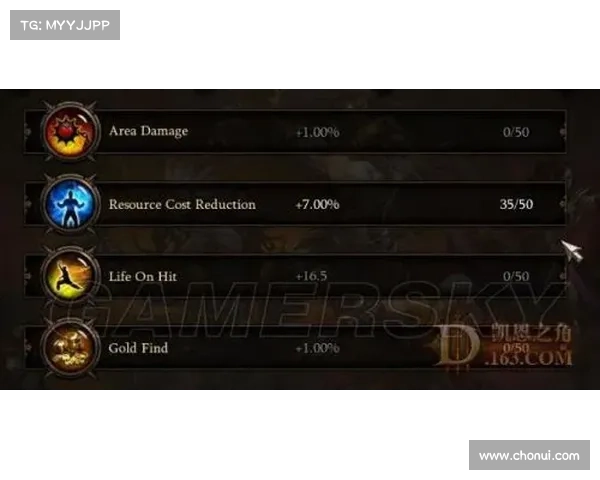The image size is (600, 480).
Task: Select the Life On Hit label
Action: 143,276
